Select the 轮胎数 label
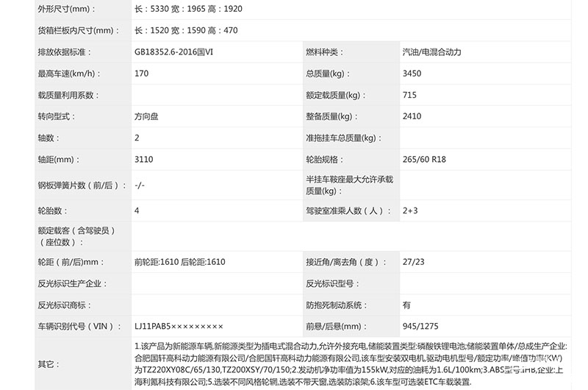588x390 pixels. [x=52, y=211]
